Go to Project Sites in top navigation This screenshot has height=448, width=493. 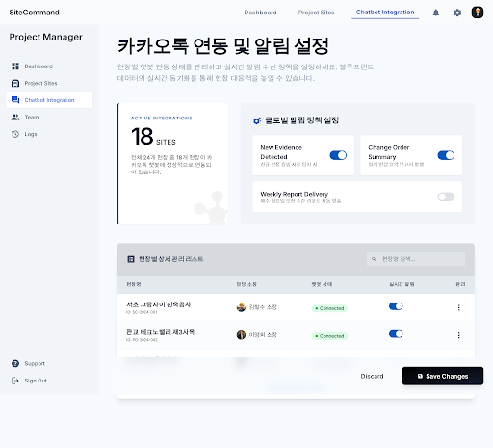316,13
